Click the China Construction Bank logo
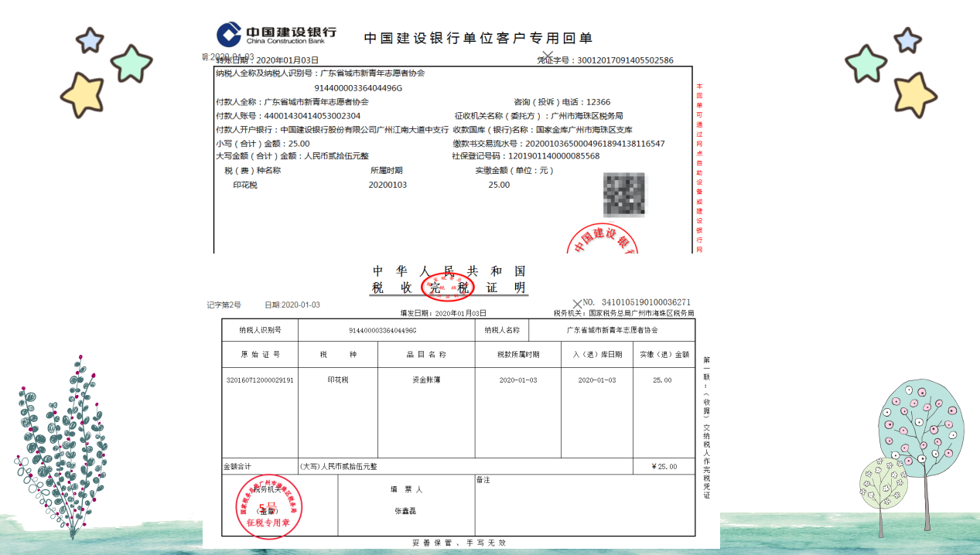Viewport: 980px width, 555px height. tap(276, 34)
